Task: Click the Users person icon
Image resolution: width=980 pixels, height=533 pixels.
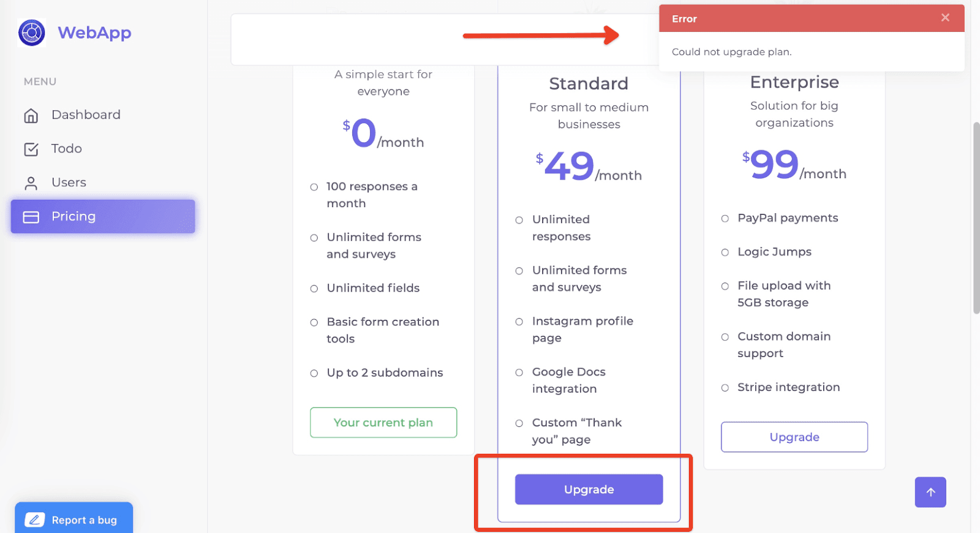Action: (31, 183)
